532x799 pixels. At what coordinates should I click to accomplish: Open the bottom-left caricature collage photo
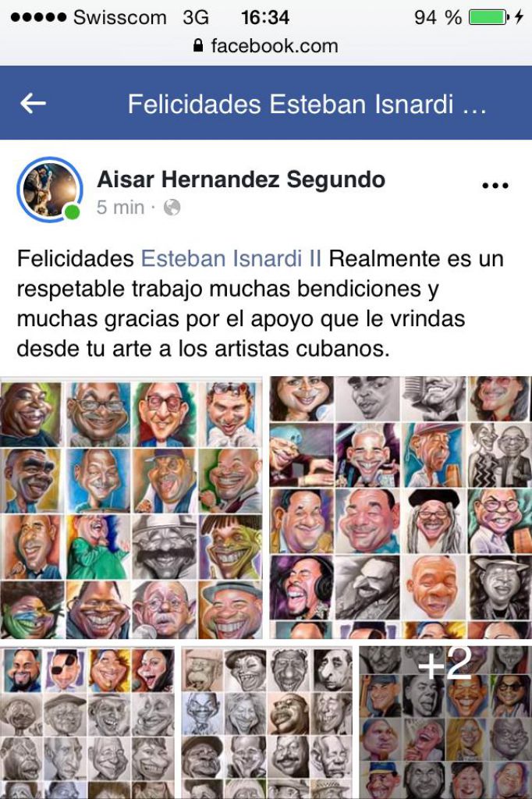pyautogui.click(x=87, y=723)
